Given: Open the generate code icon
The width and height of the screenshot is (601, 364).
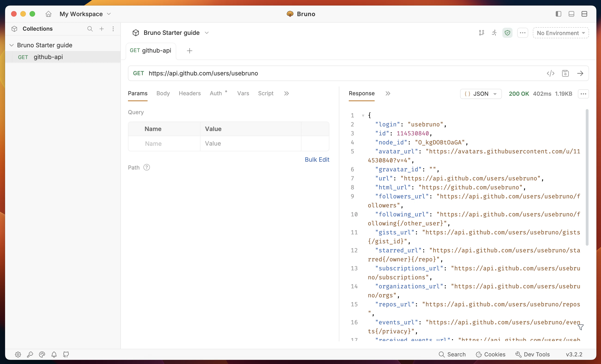Looking at the screenshot, I should click(550, 73).
